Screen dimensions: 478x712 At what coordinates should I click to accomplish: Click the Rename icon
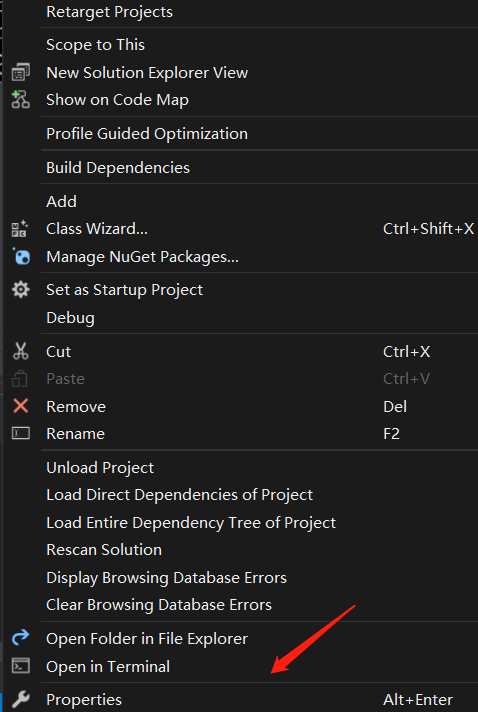(20, 434)
